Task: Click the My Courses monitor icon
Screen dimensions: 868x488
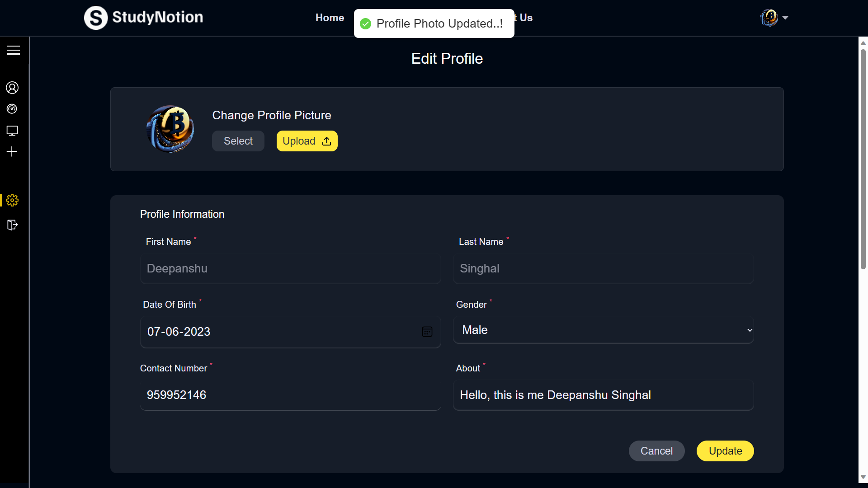Action: (x=12, y=131)
